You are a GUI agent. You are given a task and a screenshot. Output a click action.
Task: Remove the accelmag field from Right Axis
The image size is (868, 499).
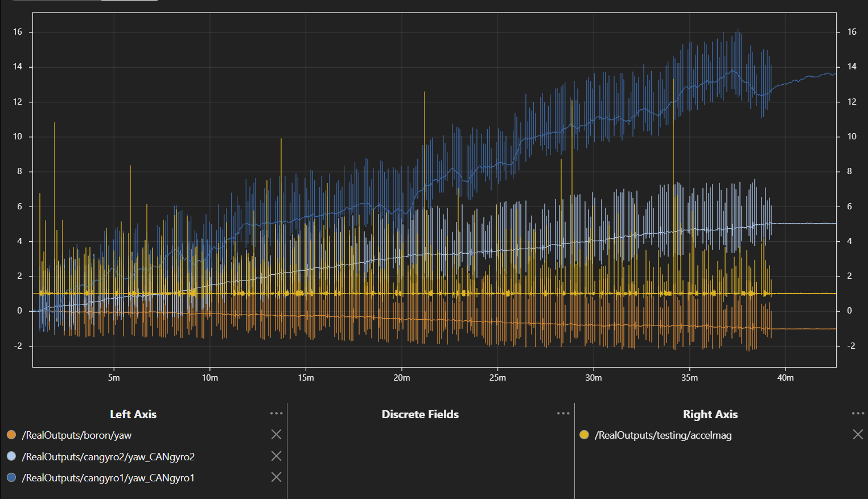pos(858,435)
